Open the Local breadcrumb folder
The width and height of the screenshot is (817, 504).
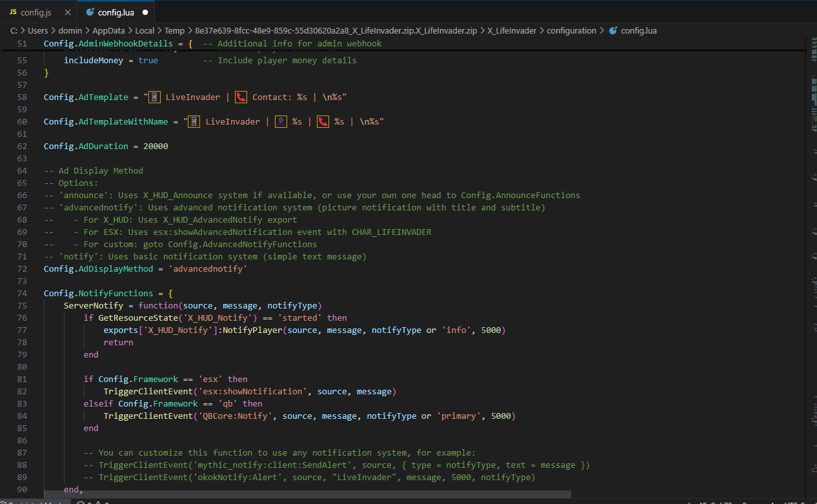(145, 30)
